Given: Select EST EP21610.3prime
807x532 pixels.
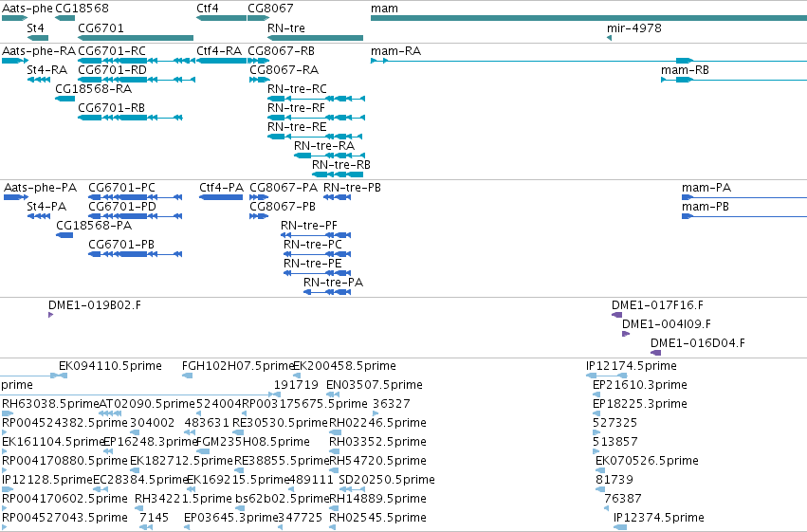Looking at the screenshot, I should pyautogui.click(x=596, y=394).
